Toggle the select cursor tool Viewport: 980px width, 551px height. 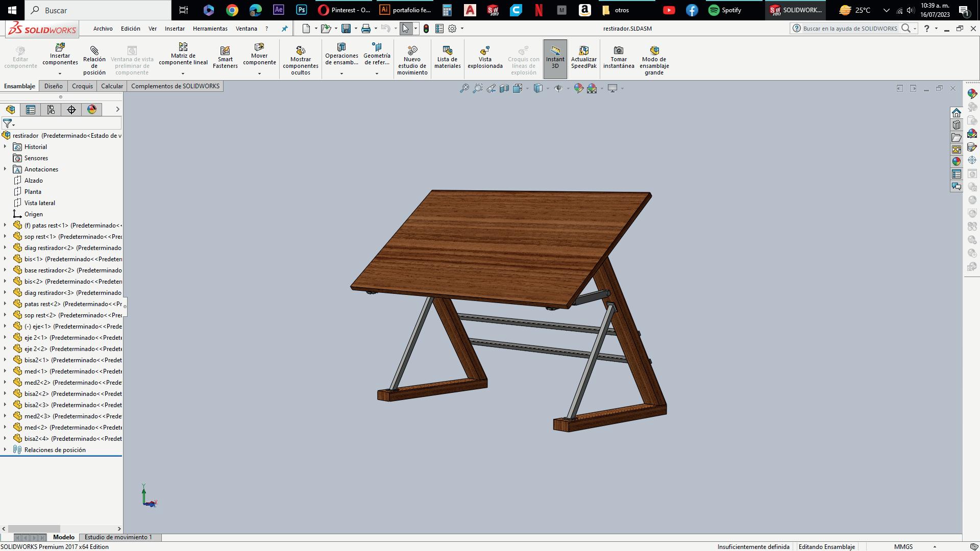coord(406,29)
